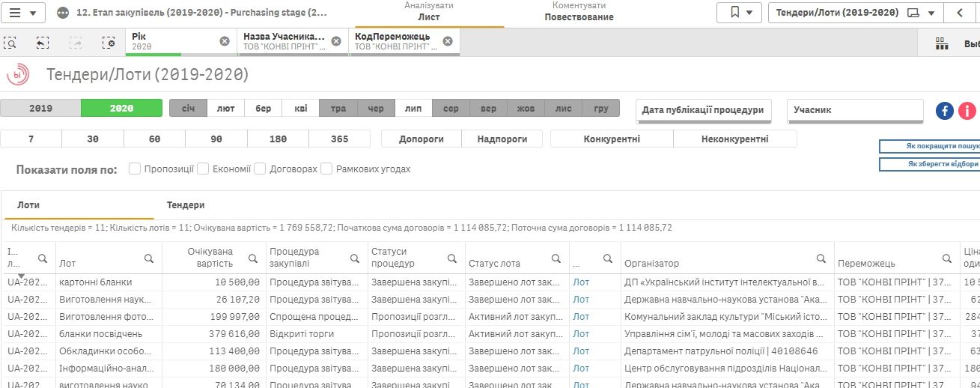Viewport: 980px width, 388px height.
Task: Remove the Рік 2020 selection
Action: tap(225, 41)
